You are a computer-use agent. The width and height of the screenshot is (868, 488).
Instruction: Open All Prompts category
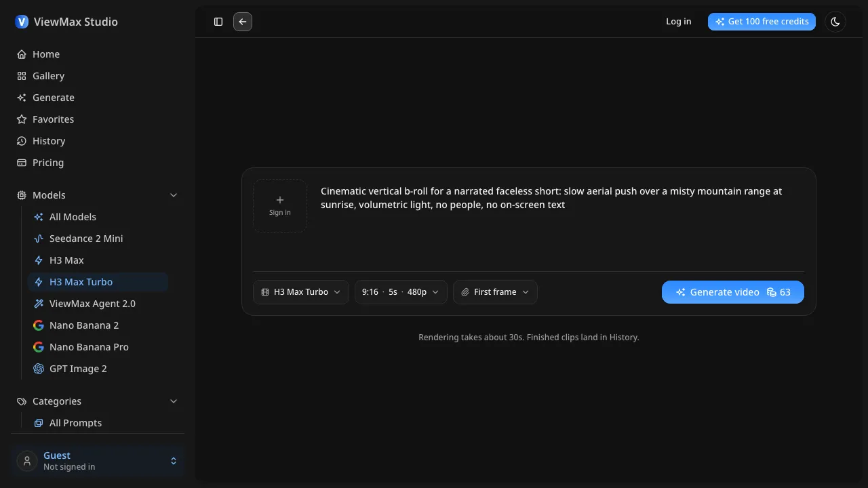tap(98, 423)
